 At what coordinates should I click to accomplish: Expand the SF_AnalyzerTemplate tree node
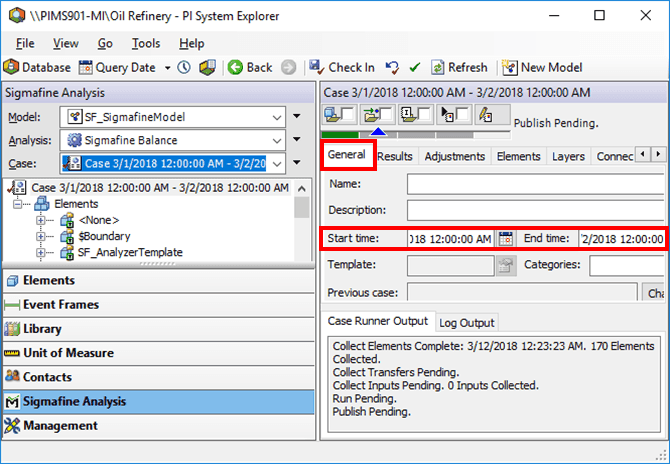[x=40, y=253]
